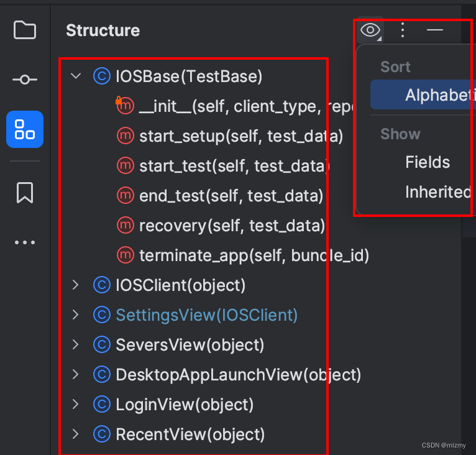Open the Structure panel options kebab menu
Image resolution: width=476 pixels, height=455 pixels.
(403, 30)
